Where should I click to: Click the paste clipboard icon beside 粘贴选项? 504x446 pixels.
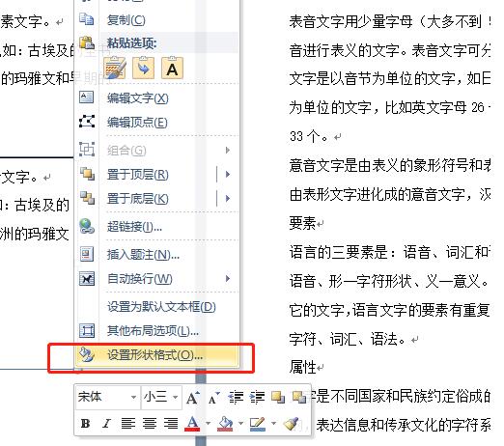[87, 42]
